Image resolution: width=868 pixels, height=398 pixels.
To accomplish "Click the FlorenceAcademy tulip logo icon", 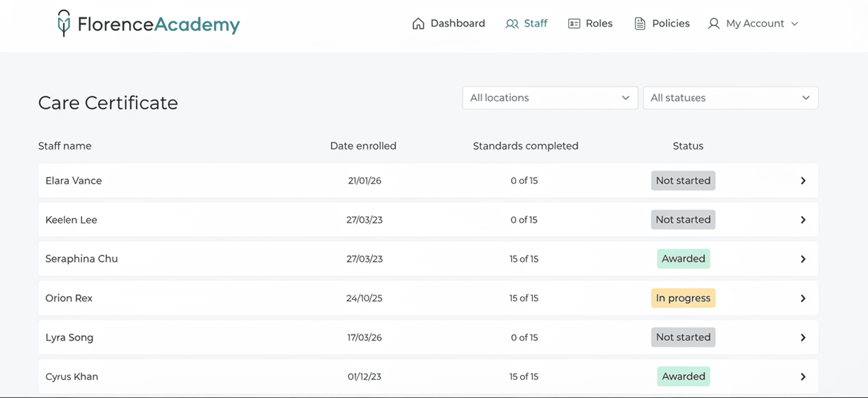I will (64, 23).
